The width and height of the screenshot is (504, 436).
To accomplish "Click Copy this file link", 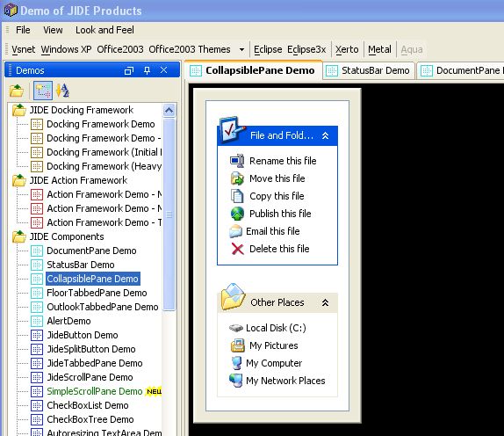I will click(x=277, y=196).
